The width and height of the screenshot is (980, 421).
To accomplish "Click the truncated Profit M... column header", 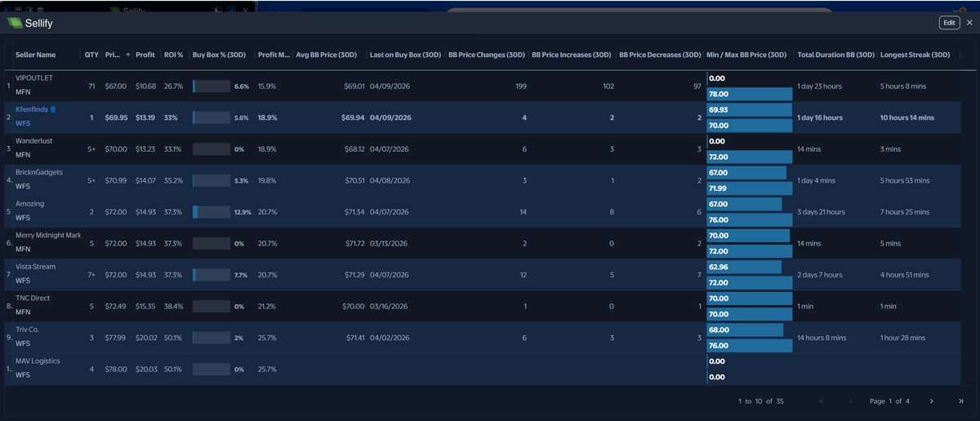I will pyautogui.click(x=274, y=55).
